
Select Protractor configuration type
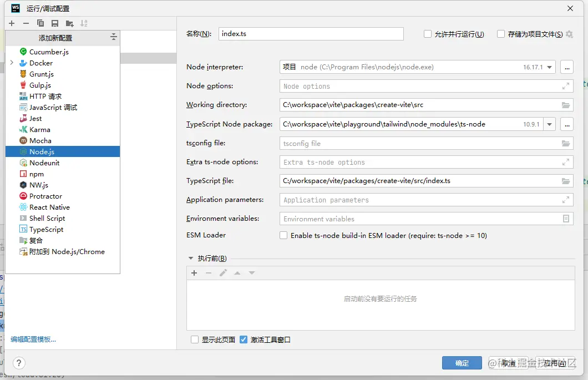coord(63,196)
